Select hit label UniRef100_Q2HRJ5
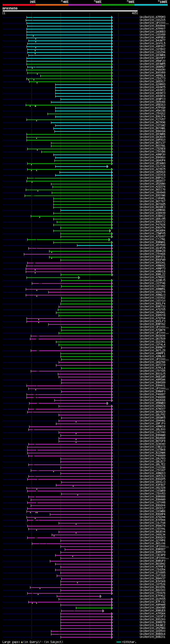This screenshot has height=644, width=170. (152, 280)
